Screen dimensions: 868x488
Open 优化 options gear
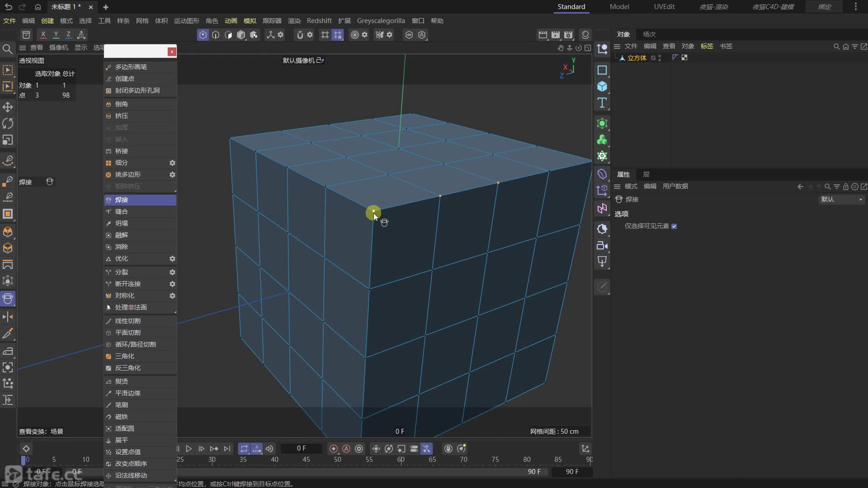(172, 258)
